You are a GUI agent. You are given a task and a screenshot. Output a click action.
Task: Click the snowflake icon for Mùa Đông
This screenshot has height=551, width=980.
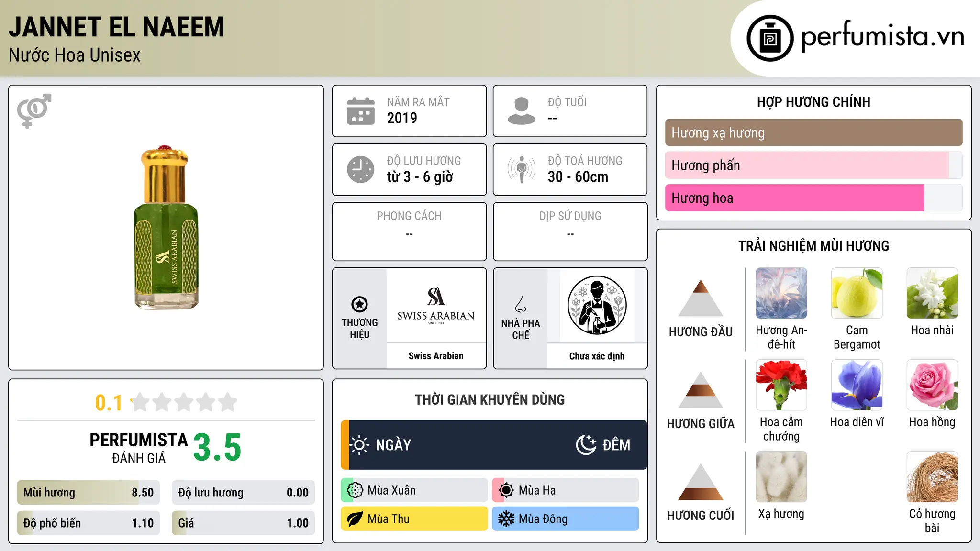click(506, 519)
